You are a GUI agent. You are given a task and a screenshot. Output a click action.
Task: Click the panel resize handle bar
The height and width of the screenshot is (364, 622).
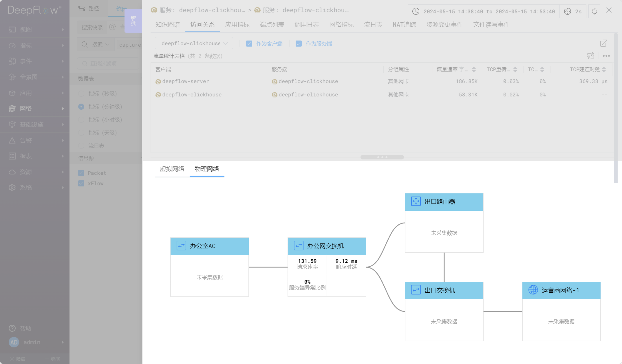[382, 157]
